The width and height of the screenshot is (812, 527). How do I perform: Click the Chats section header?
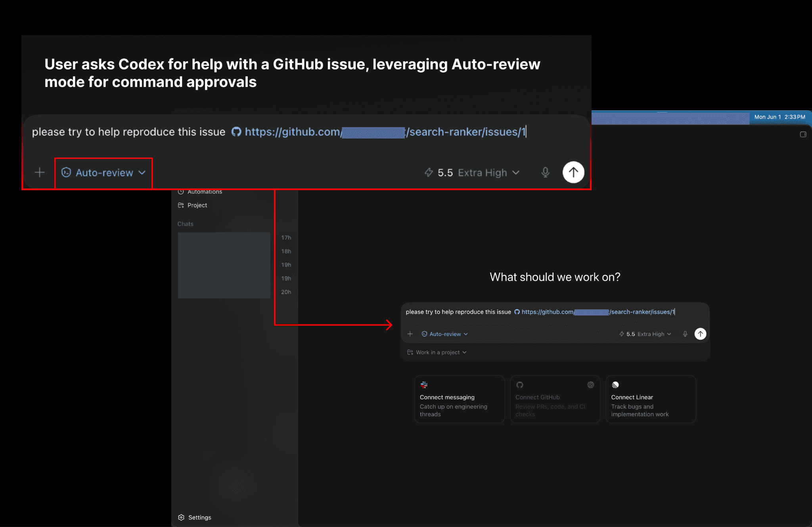[x=185, y=224]
